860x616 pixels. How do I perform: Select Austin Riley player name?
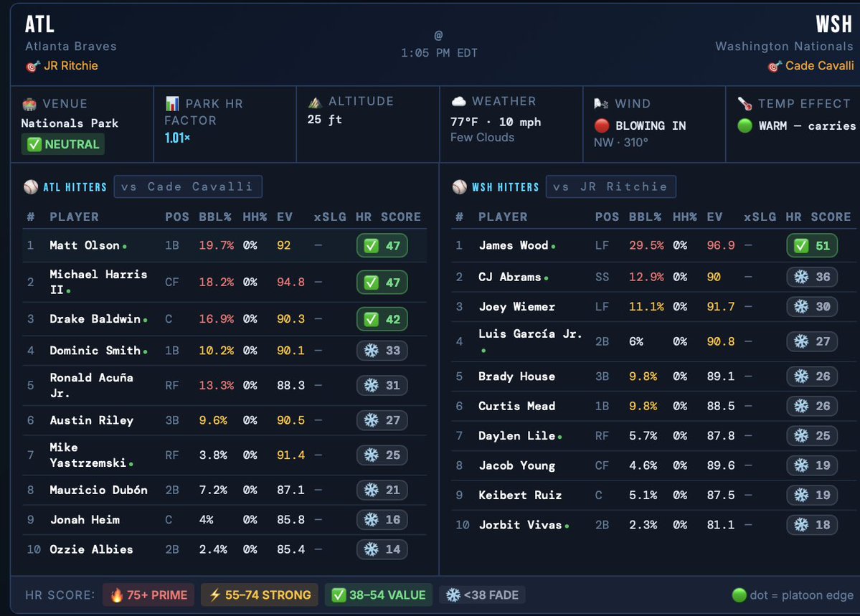92,420
